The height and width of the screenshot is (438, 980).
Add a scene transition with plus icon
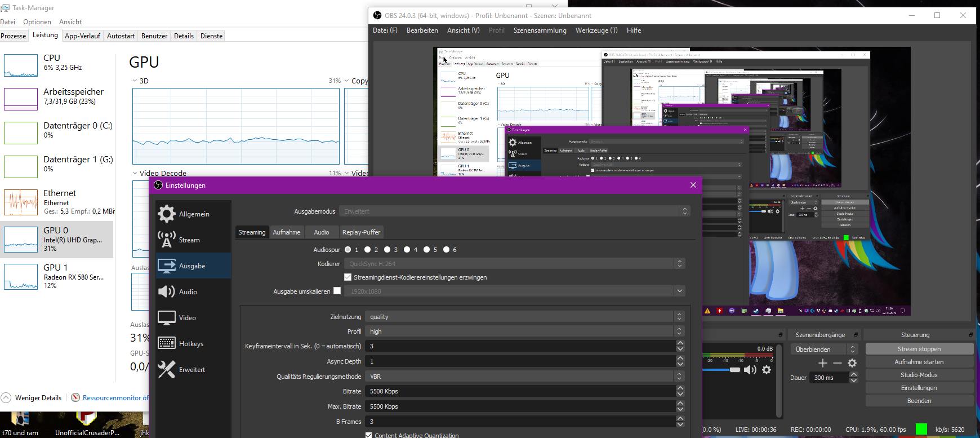[823, 363]
